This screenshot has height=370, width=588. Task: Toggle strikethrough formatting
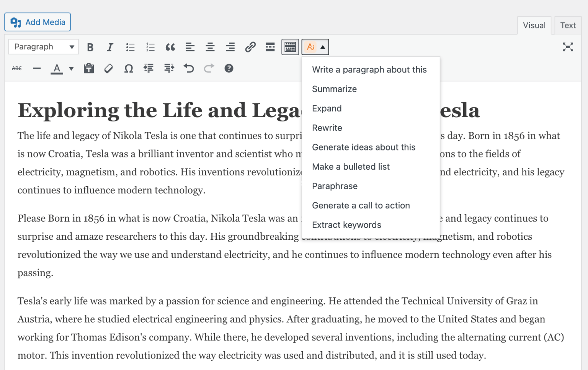(17, 69)
